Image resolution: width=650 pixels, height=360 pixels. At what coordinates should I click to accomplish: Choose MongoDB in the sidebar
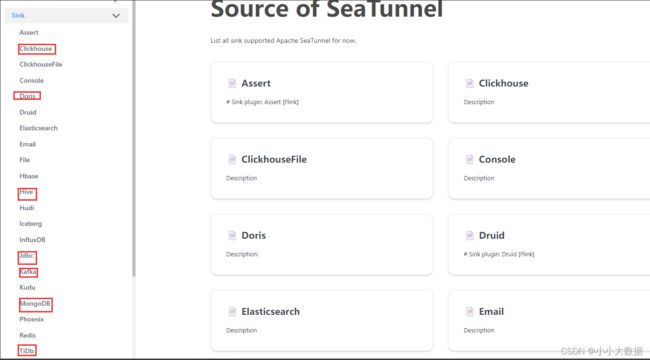click(x=35, y=304)
